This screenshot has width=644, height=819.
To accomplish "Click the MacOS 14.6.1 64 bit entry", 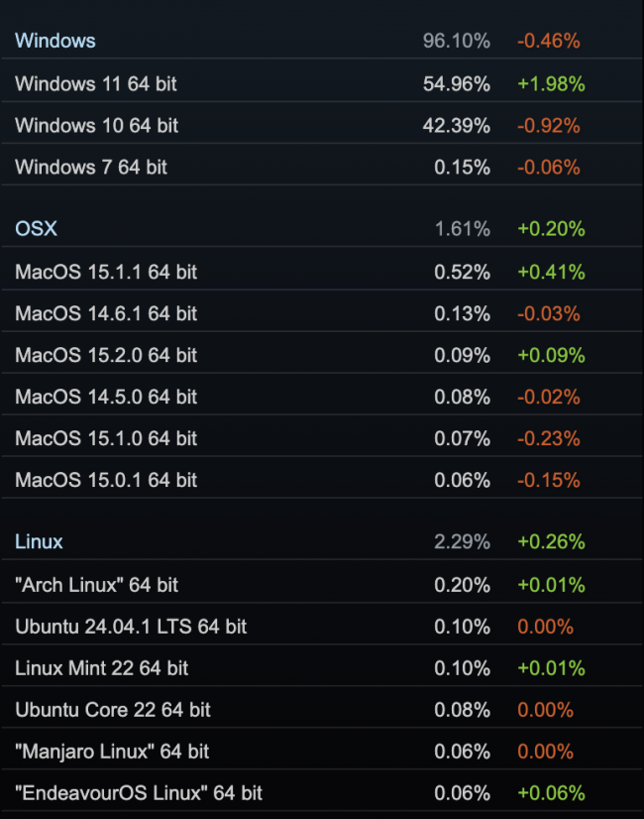I will pyautogui.click(x=106, y=313).
